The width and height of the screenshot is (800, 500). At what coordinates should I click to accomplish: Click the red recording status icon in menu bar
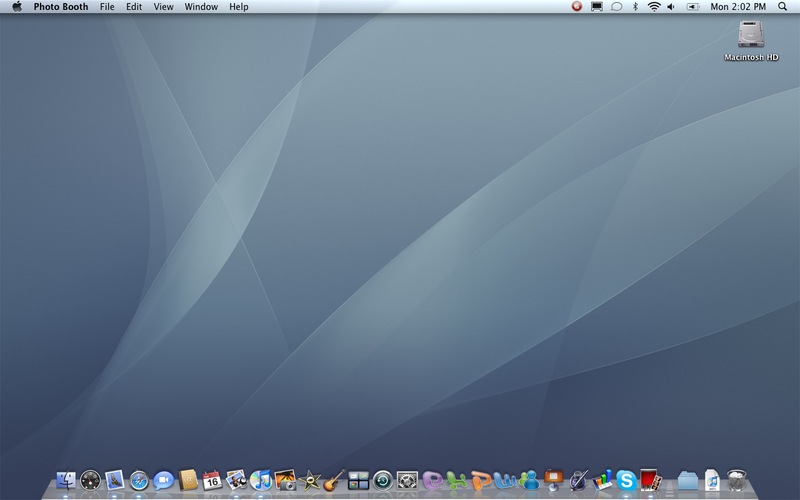(577, 7)
